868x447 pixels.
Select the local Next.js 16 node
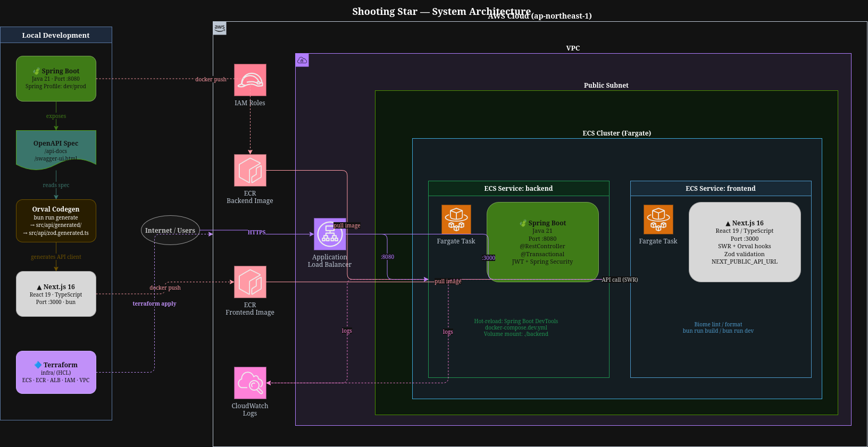[56, 294]
